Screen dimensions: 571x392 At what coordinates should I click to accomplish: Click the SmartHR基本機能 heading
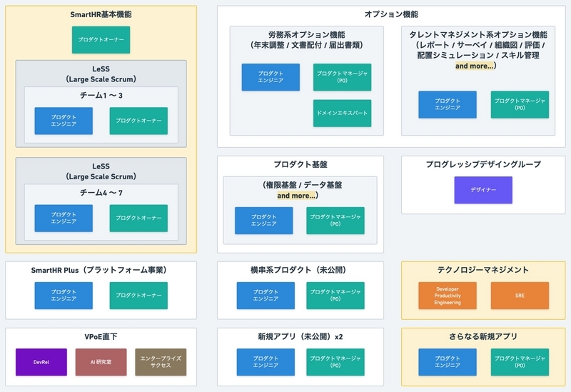[101, 14]
